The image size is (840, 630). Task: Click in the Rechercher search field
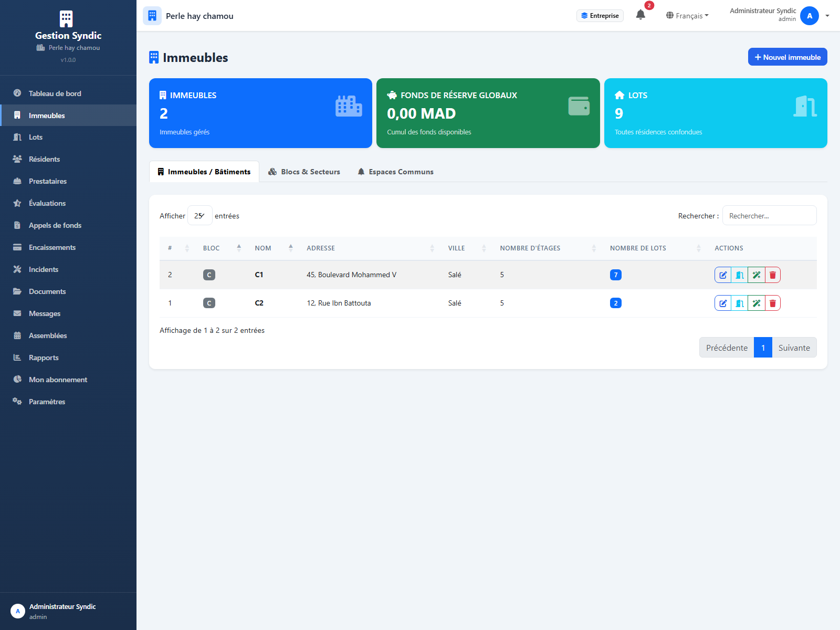click(770, 216)
